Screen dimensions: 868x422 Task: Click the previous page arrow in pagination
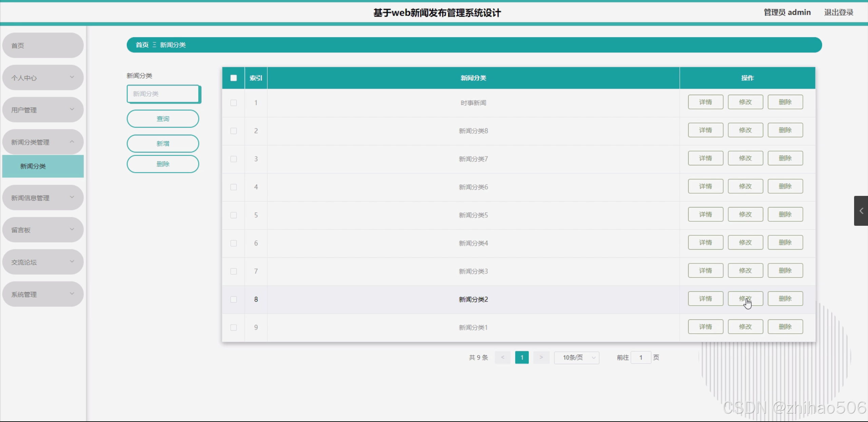pyautogui.click(x=502, y=357)
